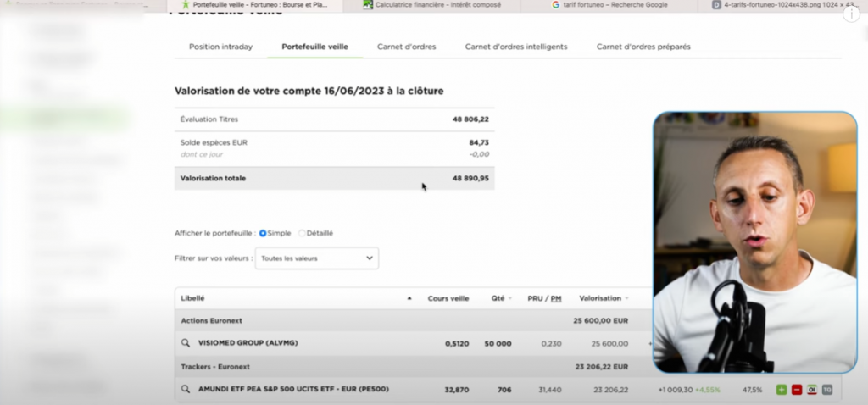Click the VISIOMED GROUP (ALVMG) link
Image resolution: width=868 pixels, height=405 pixels.
(x=248, y=343)
